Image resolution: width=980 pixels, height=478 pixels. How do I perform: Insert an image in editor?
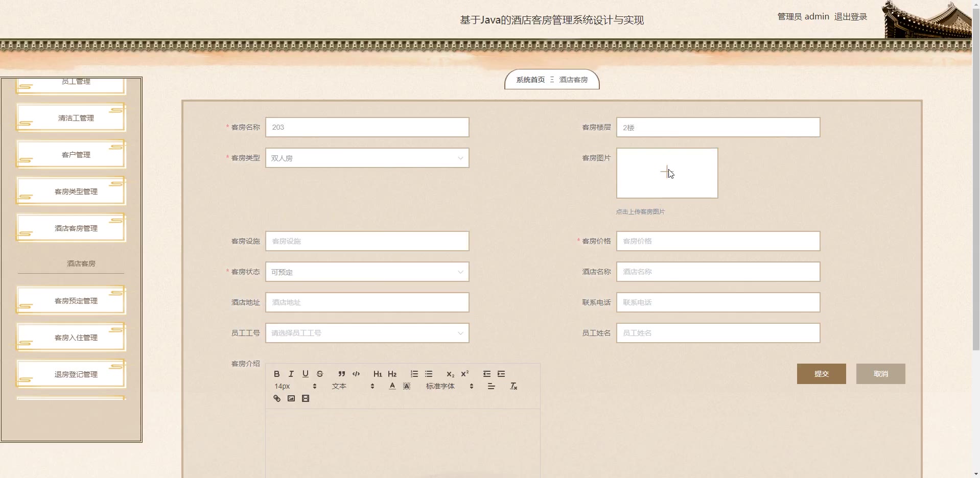(x=291, y=398)
